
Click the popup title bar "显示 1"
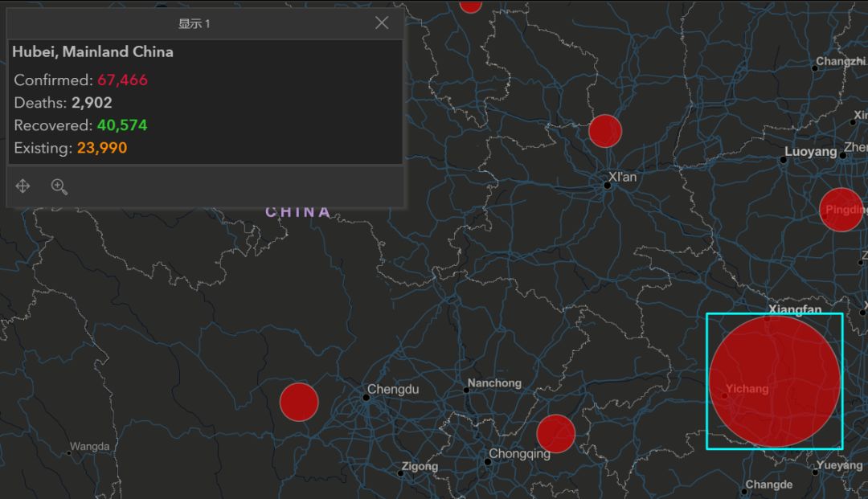tap(194, 23)
